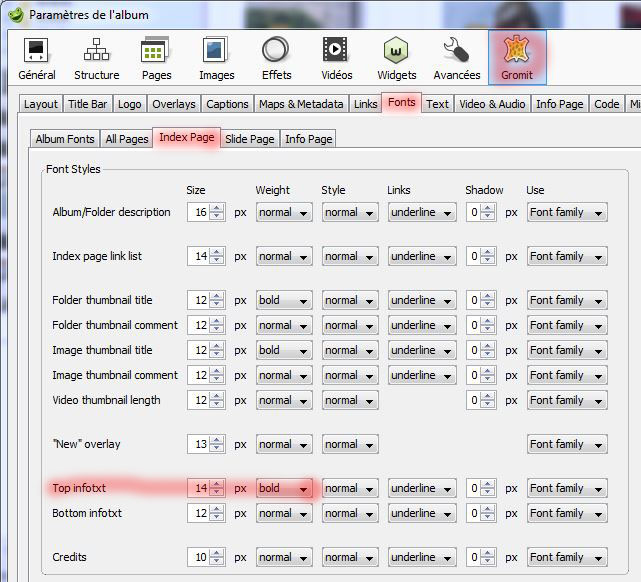Switch to the Slide Page sub-tab

[x=249, y=139]
